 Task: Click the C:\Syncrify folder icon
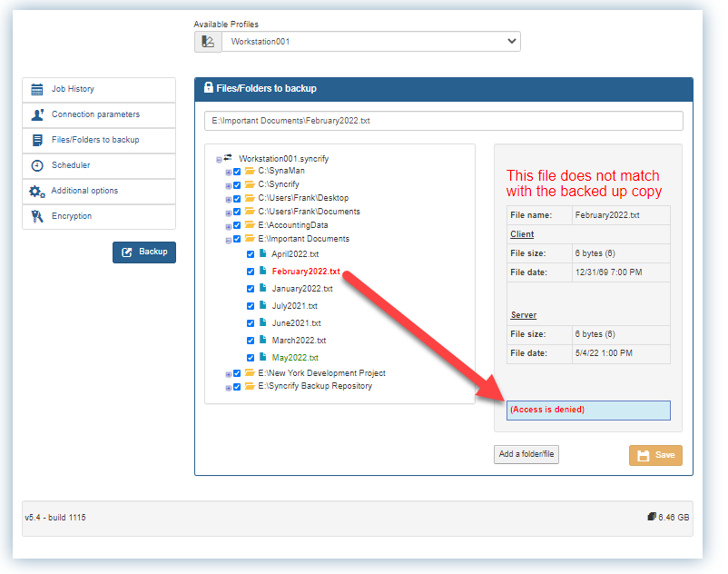tap(250, 184)
